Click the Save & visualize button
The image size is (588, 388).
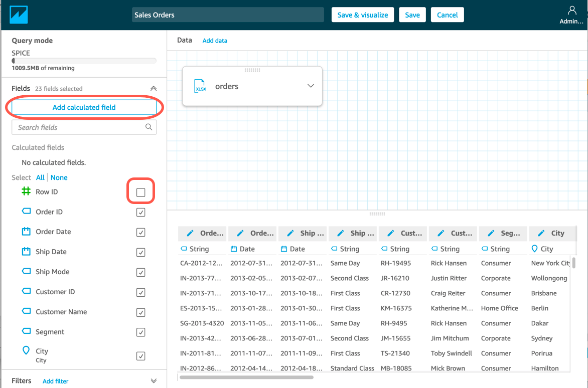[362, 15]
